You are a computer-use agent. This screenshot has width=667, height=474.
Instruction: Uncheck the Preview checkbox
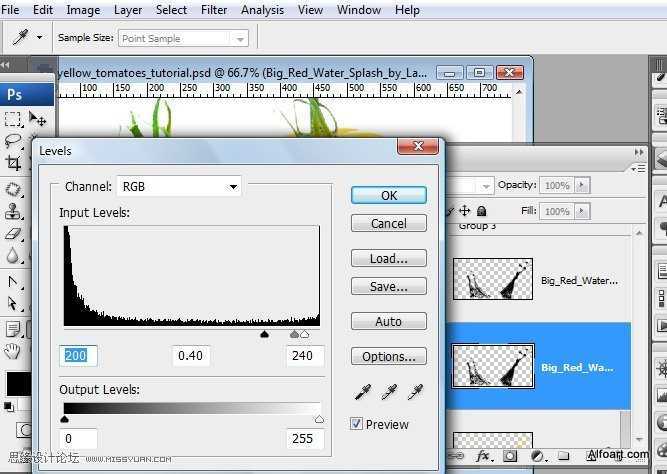356,424
